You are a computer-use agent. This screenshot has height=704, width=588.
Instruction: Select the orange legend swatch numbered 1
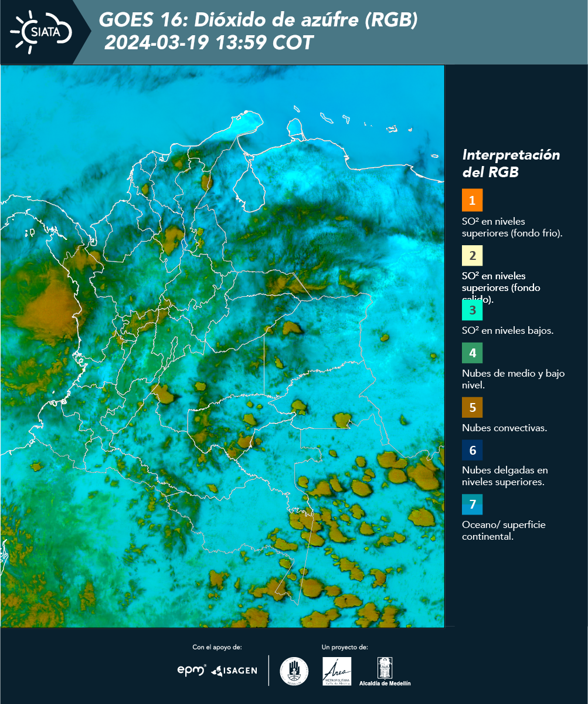point(472,200)
